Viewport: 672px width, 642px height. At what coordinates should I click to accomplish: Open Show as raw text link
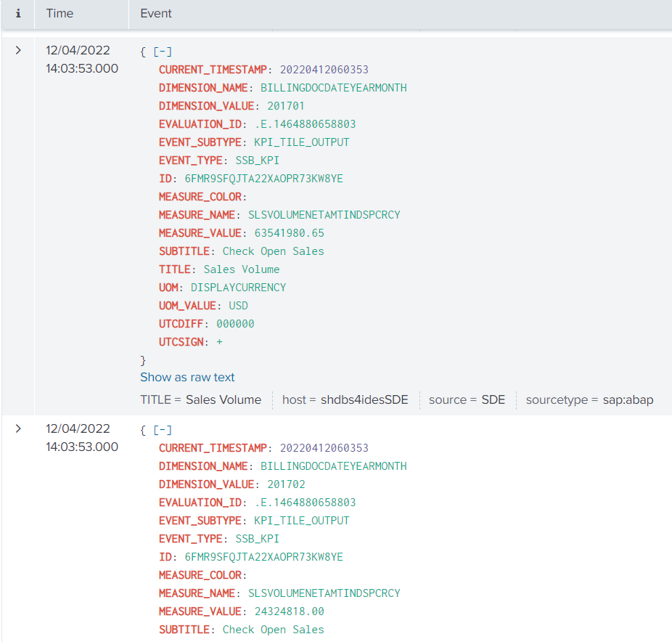(x=187, y=377)
